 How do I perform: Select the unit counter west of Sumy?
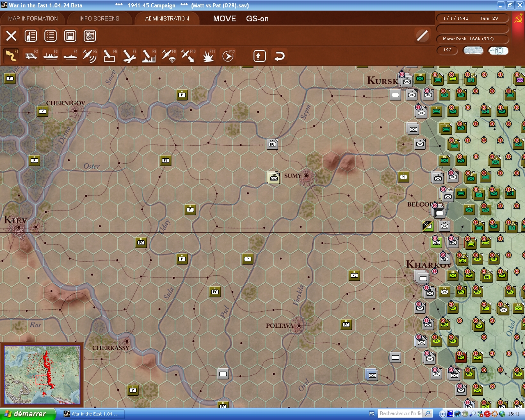273,178
